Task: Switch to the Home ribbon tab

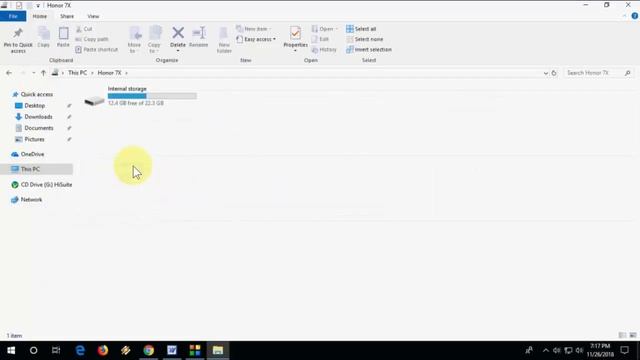Action: tap(40, 16)
